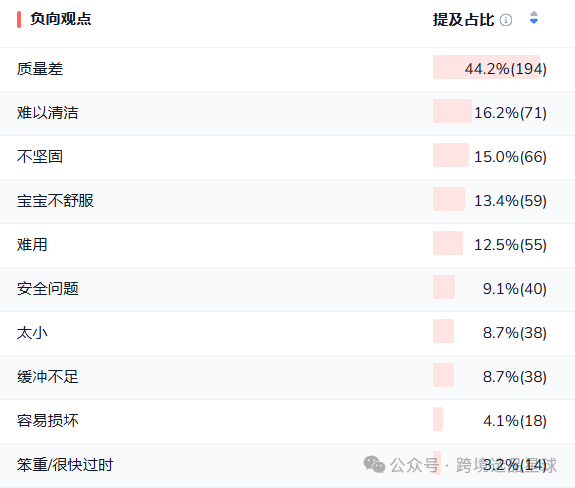575x488 pixels.
Task: Click the WeChat logo in the watermark
Action: tap(374, 465)
